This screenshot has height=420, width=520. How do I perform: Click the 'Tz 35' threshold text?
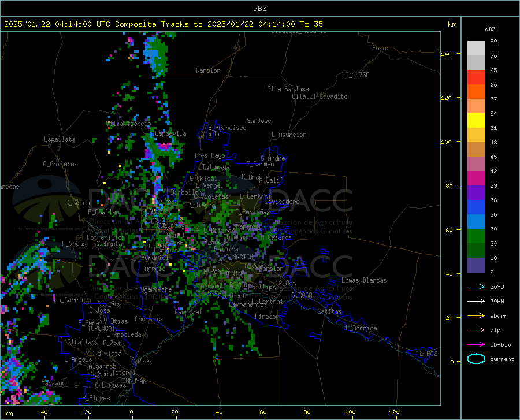311,24
